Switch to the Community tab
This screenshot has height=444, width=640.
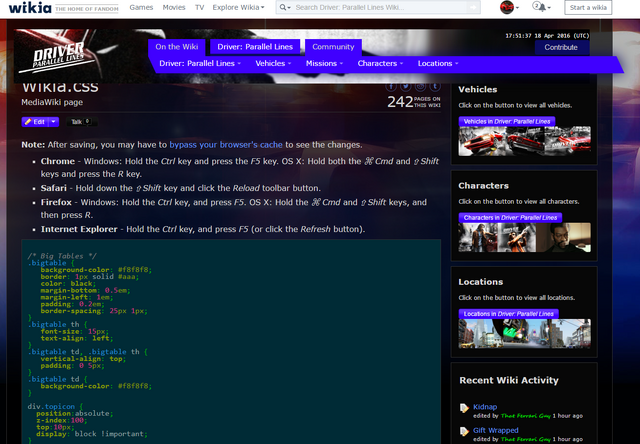[x=333, y=47]
